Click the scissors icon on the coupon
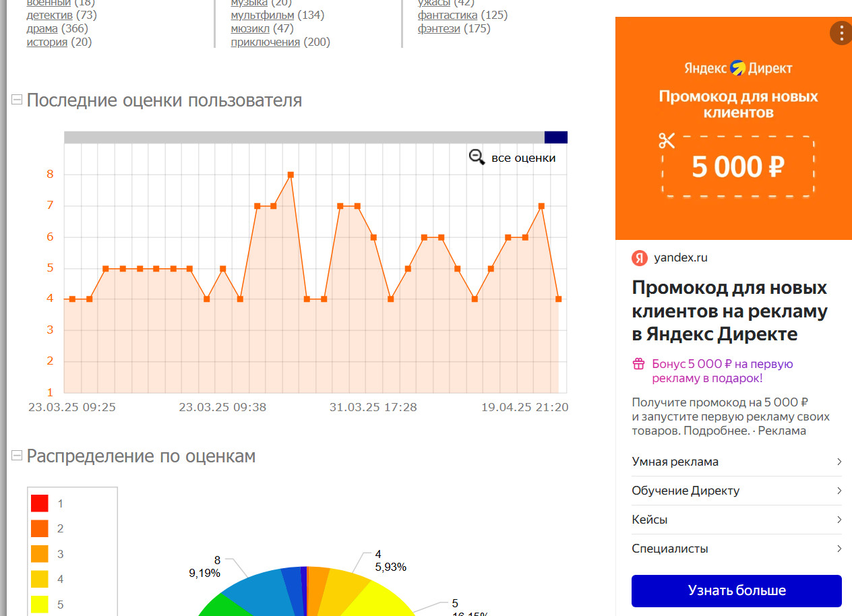The image size is (852, 616). tap(667, 141)
